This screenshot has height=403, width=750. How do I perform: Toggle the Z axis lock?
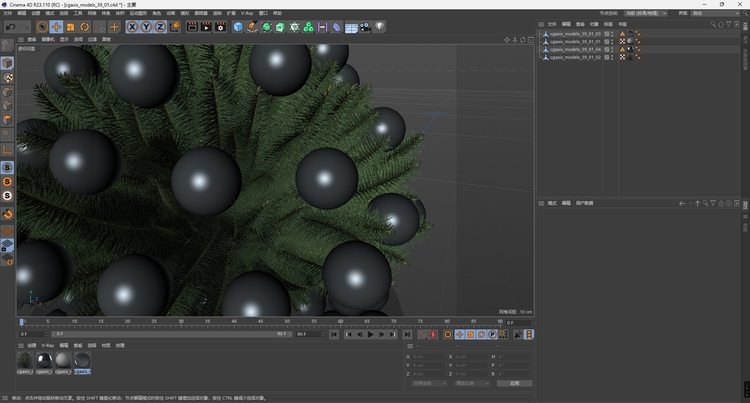[159, 27]
